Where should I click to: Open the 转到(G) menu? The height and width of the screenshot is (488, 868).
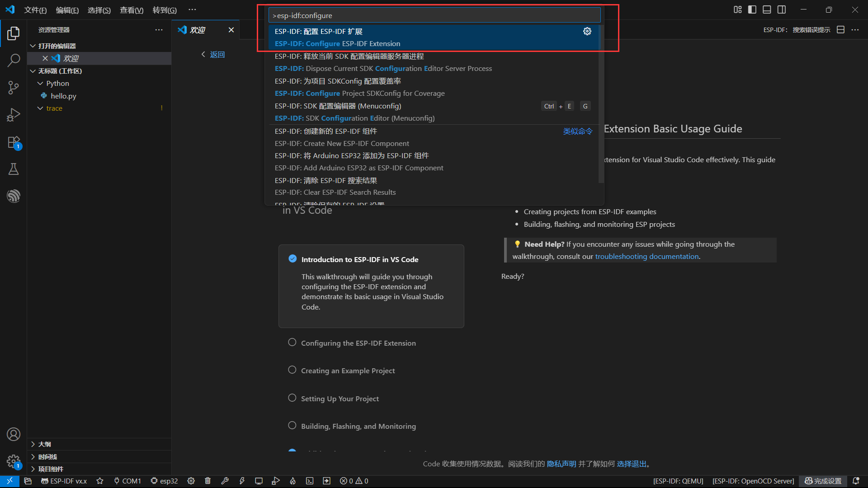pyautogui.click(x=165, y=10)
